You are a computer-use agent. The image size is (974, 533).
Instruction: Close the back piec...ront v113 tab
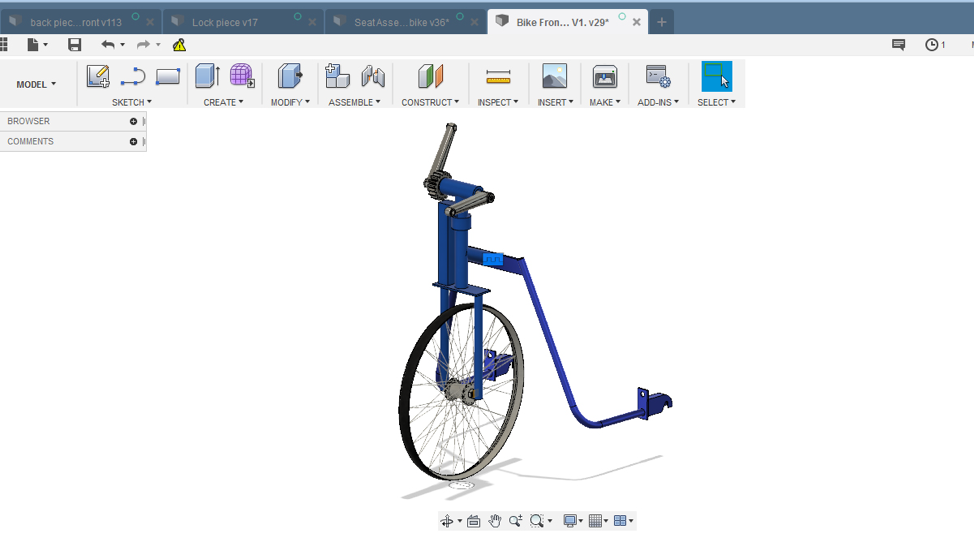tap(150, 22)
